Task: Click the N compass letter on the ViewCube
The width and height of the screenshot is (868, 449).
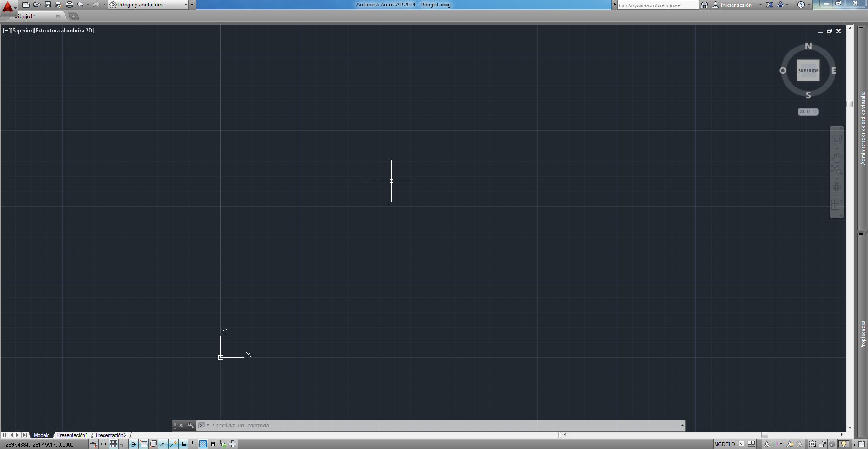Action: [x=808, y=46]
